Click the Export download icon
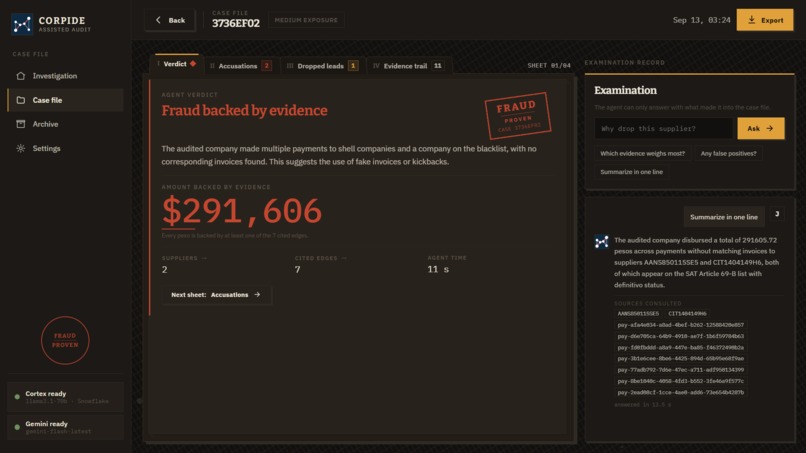This screenshot has width=806, height=453. pos(751,20)
